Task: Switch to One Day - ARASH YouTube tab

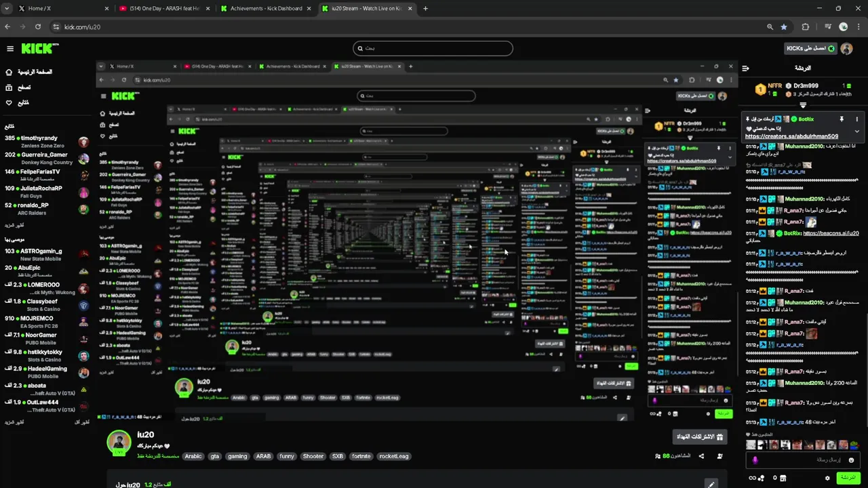Action: coord(165,9)
